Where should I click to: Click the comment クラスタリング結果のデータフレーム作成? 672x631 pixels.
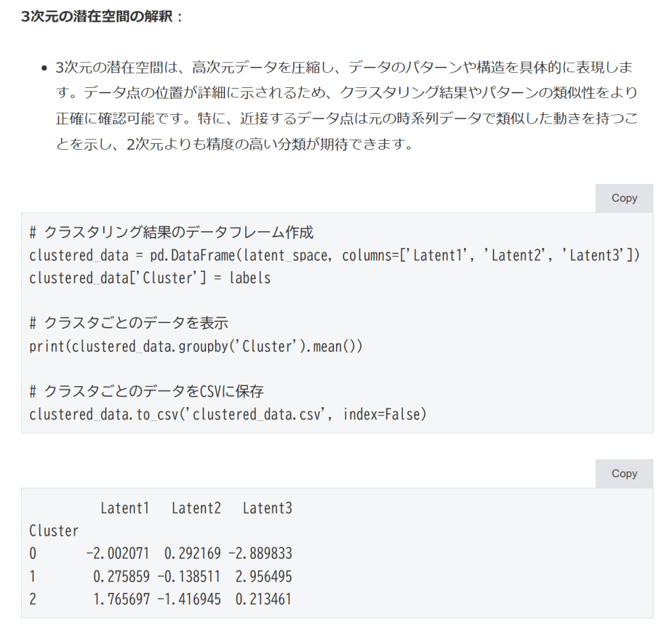171,232
